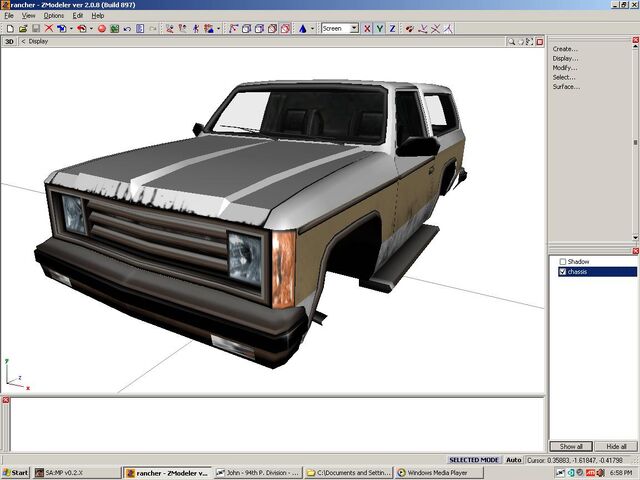Viewport: 640px width, 480px height.
Task: Click the blue cone pivot icon
Action: click(302, 29)
